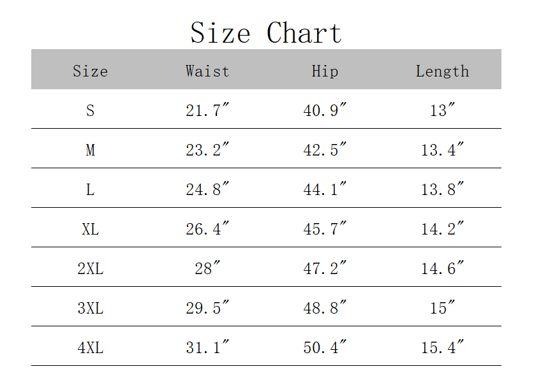
Task: Select the 42.5" hip value
Action: [325, 149]
